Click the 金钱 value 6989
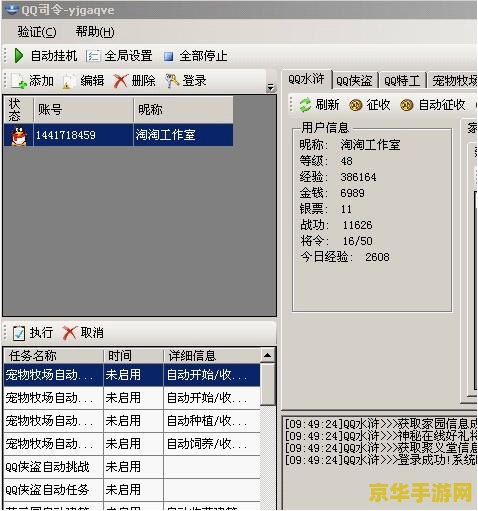The image size is (478, 511). tap(352, 193)
